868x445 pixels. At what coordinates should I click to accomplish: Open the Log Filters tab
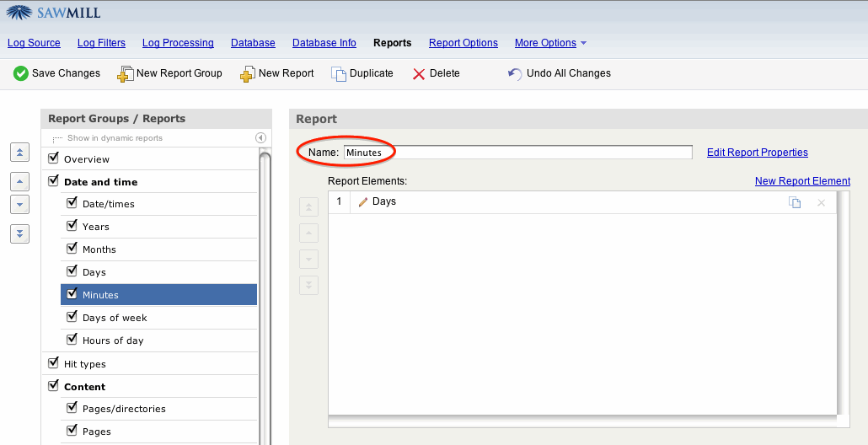point(101,43)
